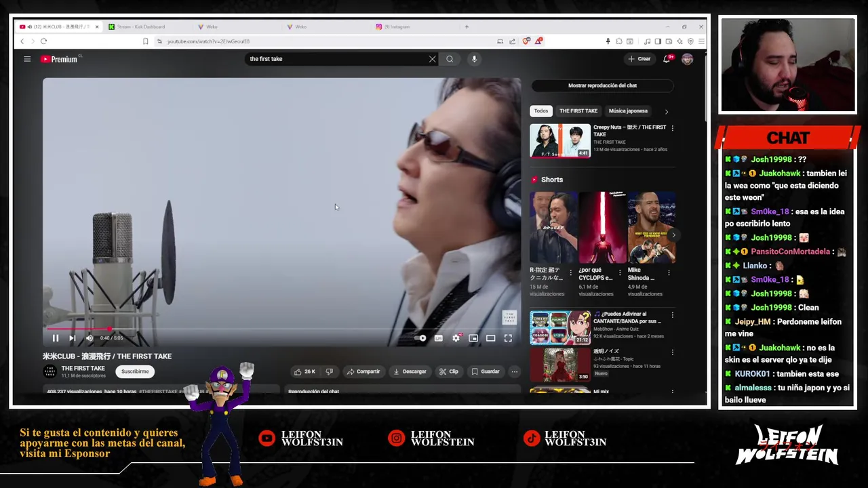Open options for the Creepy Nuts video

(672, 127)
